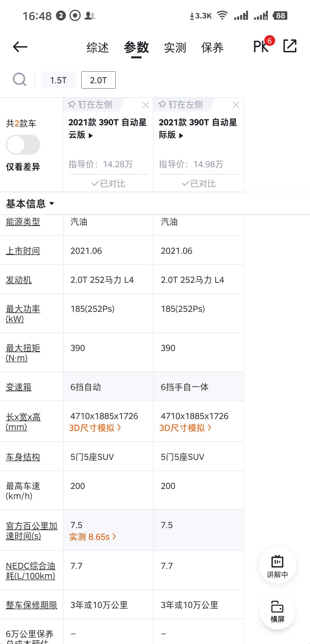Viewport: 310px width, 644px height.
Task: Expand 2021款 390T 自动星云版 model picker
Action: (x=107, y=128)
